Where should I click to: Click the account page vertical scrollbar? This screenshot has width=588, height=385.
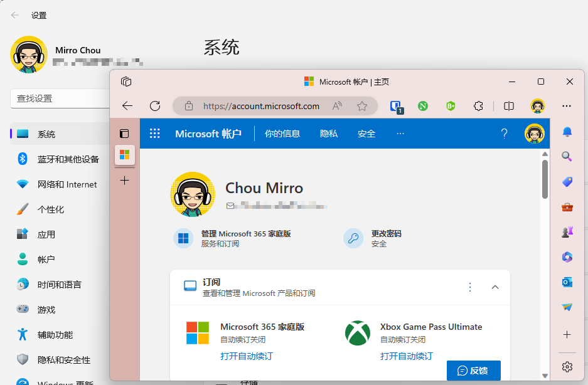(545, 179)
